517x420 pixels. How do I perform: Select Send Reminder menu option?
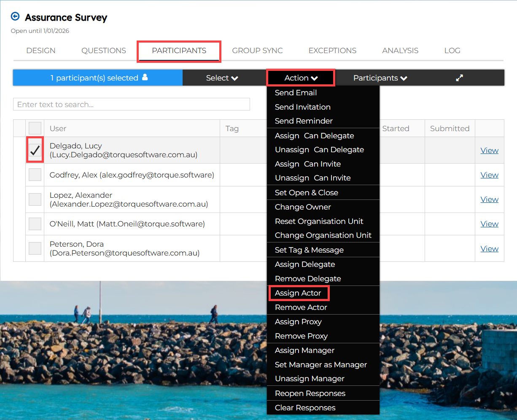(x=304, y=121)
